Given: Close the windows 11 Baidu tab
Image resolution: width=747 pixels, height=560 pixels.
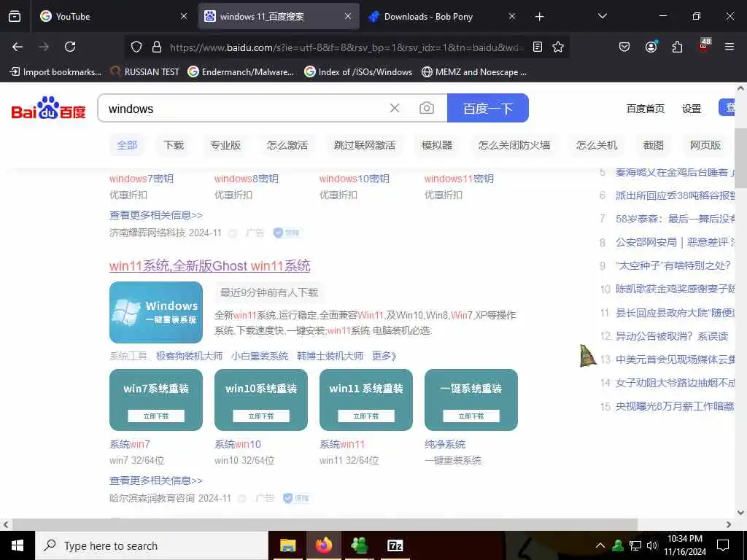Looking at the screenshot, I should (x=348, y=16).
